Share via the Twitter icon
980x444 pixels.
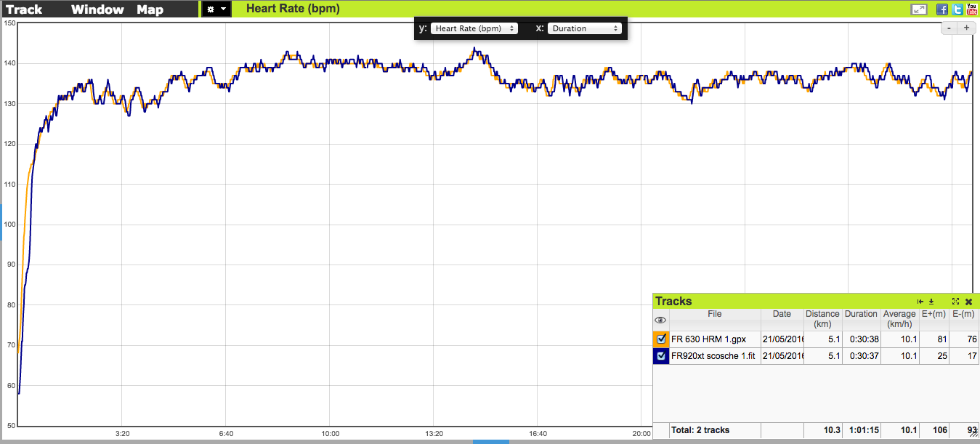click(957, 9)
